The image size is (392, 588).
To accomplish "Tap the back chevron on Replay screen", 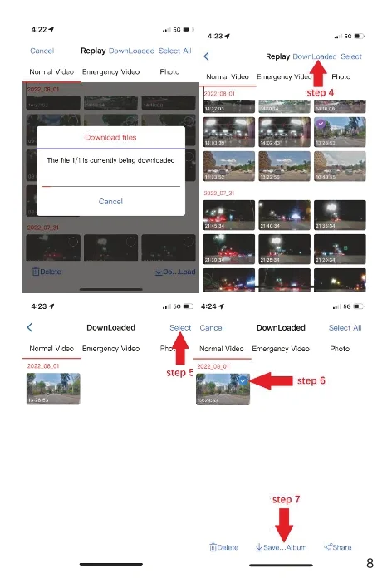I will coord(206,56).
